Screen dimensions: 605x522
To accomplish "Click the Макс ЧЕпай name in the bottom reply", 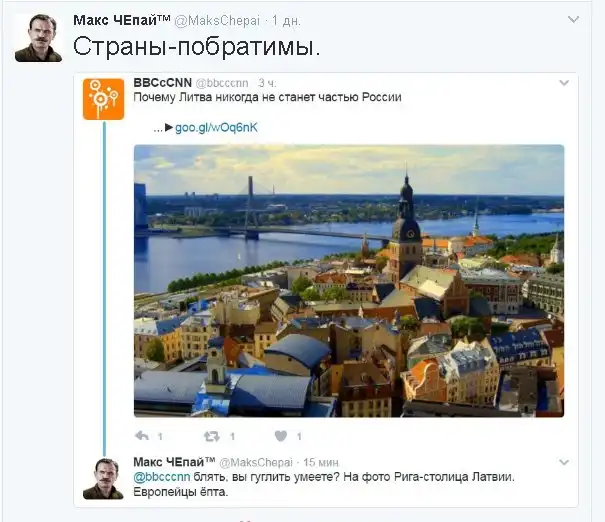I will point(173,461).
